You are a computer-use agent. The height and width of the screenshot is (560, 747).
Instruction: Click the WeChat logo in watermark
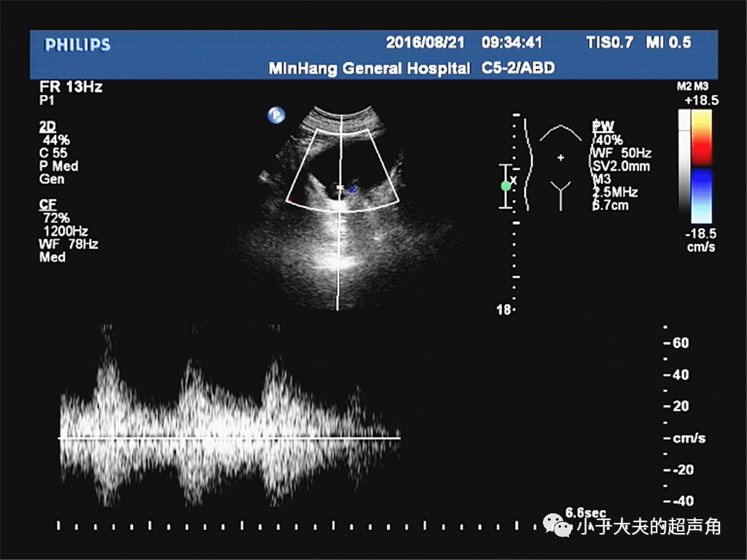click(x=560, y=526)
